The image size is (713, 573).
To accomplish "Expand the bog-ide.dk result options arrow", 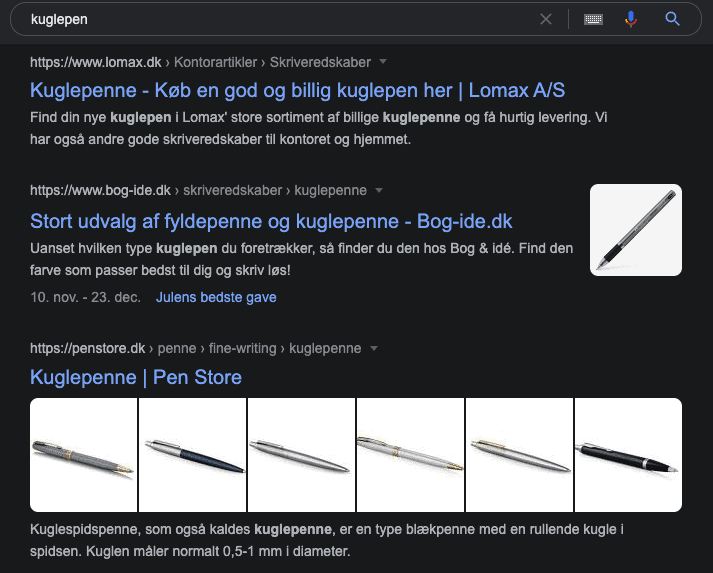I will click(x=379, y=190).
